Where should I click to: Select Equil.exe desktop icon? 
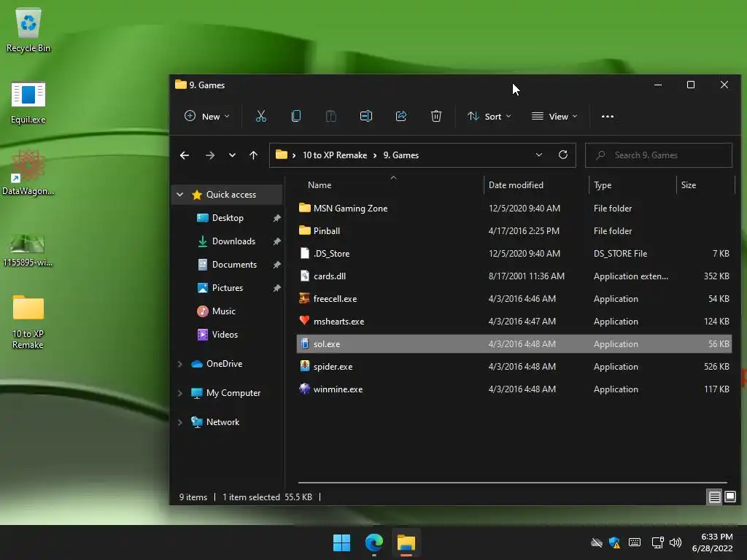pyautogui.click(x=28, y=102)
